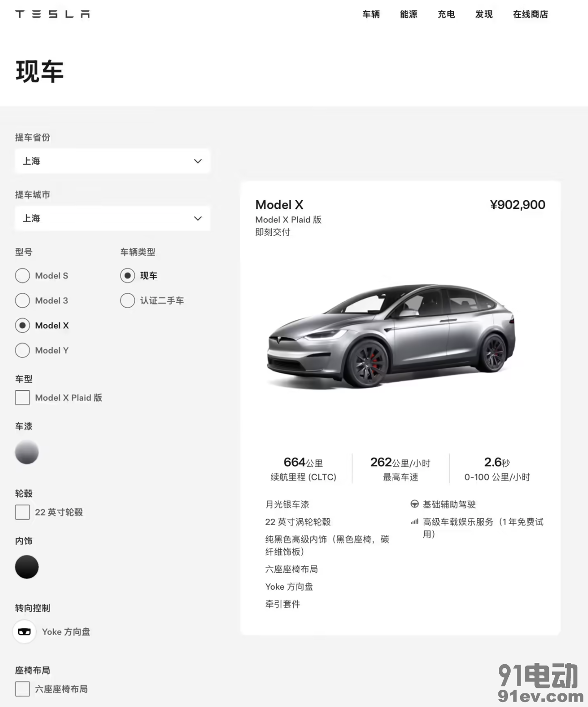Check the Model X Plaid 版 checkbox
The height and width of the screenshot is (707, 588).
pos(22,398)
